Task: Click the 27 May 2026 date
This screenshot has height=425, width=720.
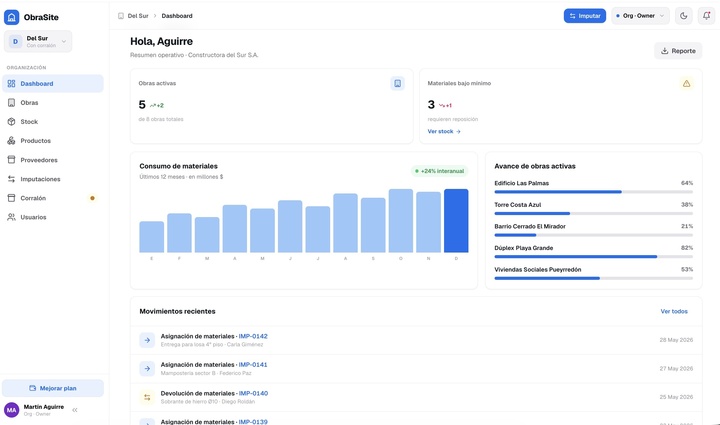Action: click(x=676, y=369)
